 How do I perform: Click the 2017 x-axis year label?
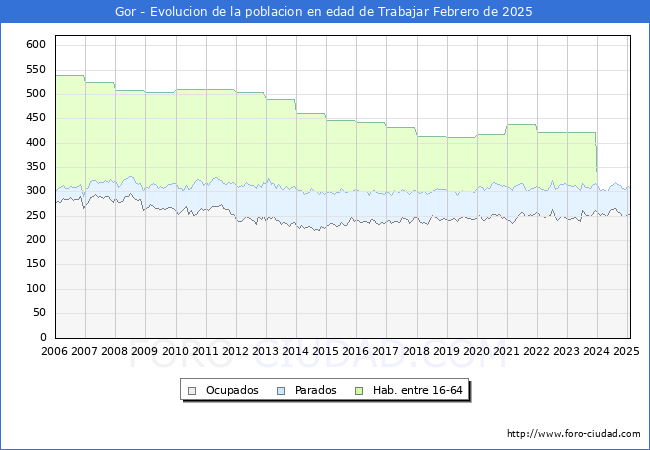tap(386, 351)
